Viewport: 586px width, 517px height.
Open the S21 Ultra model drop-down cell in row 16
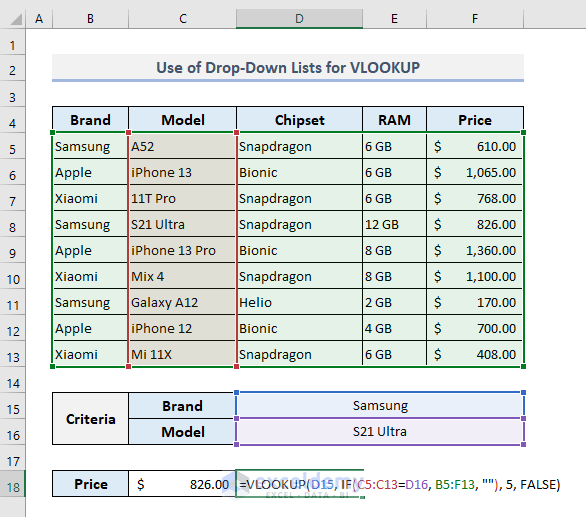point(380,431)
